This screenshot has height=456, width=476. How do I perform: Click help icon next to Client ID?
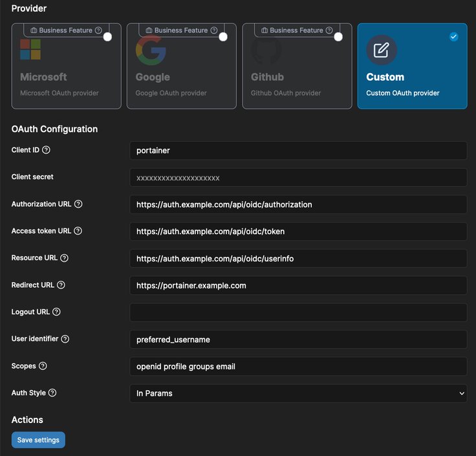click(46, 150)
